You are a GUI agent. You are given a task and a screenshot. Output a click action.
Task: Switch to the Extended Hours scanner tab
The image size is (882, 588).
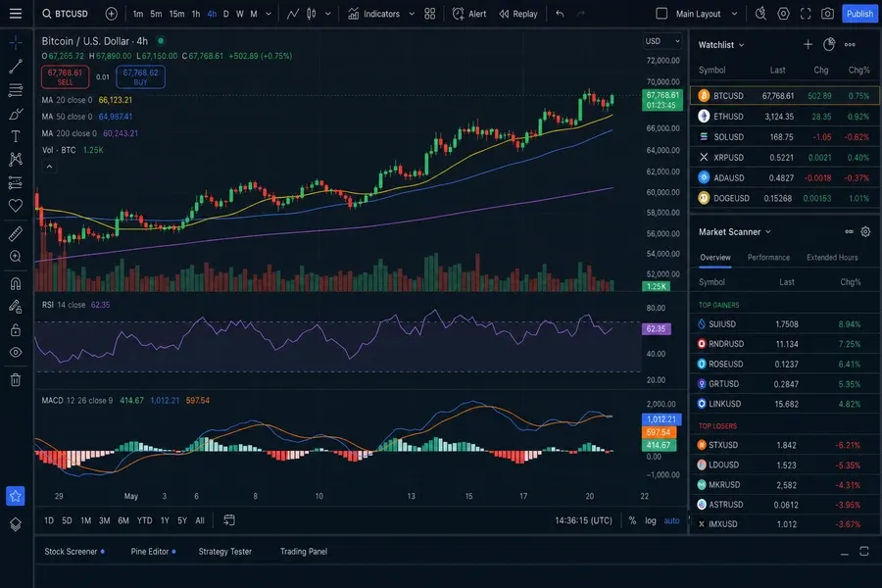click(x=832, y=257)
